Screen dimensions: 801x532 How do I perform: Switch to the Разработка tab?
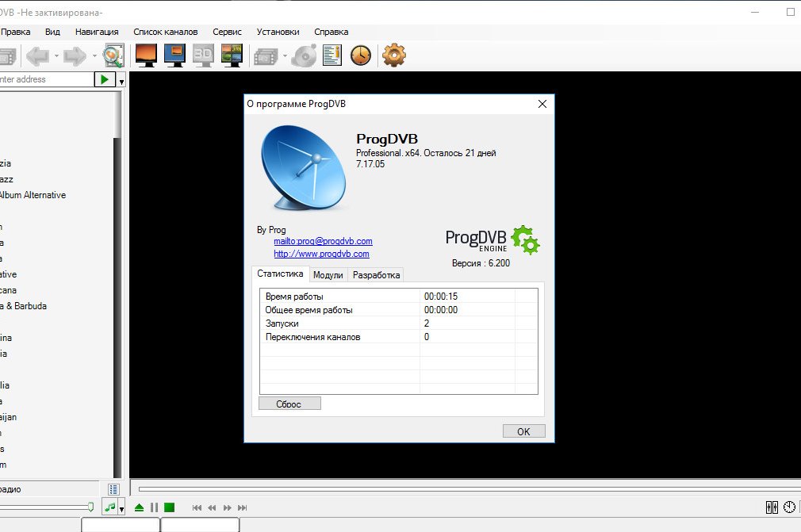pos(376,274)
